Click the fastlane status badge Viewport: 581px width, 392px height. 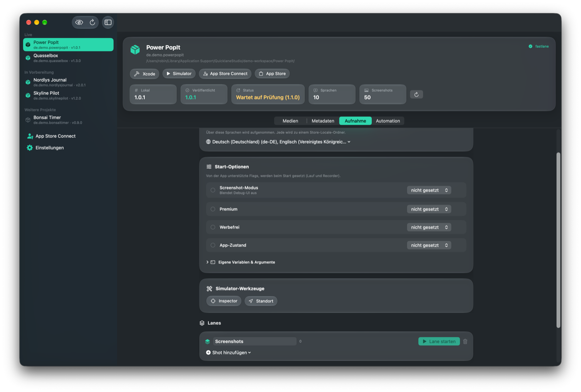click(539, 46)
